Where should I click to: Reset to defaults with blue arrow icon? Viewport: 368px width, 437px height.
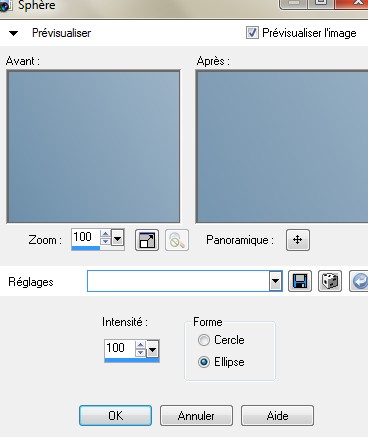click(359, 281)
